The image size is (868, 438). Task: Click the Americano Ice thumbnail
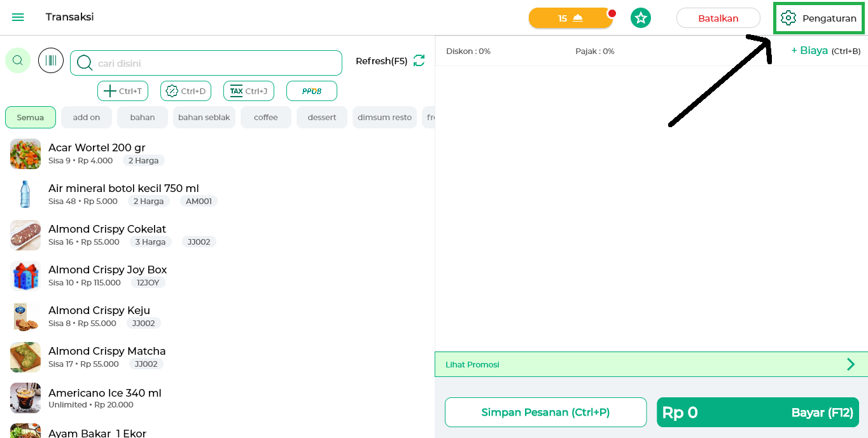pyautogui.click(x=25, y=398)
